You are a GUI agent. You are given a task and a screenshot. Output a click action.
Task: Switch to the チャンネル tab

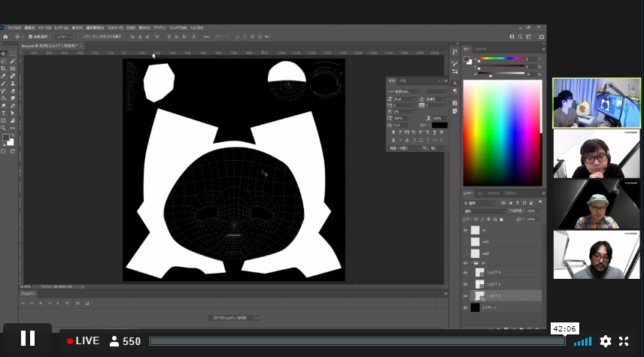(494, 193)
